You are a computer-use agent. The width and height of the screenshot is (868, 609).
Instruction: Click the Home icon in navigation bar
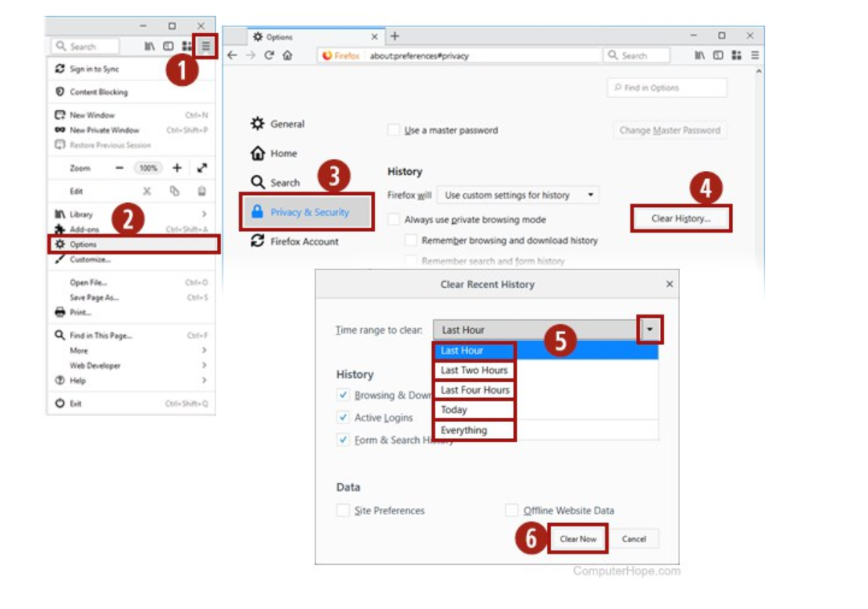287,55
